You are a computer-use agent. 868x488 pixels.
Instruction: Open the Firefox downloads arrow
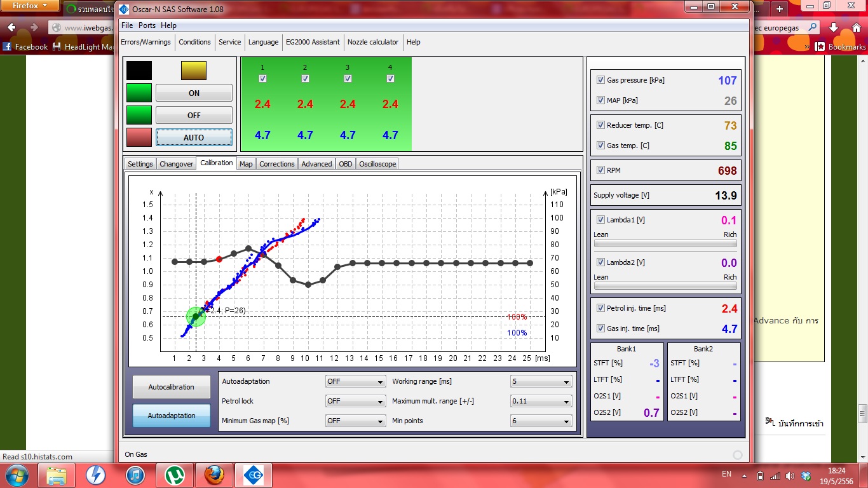coord(834,27)
